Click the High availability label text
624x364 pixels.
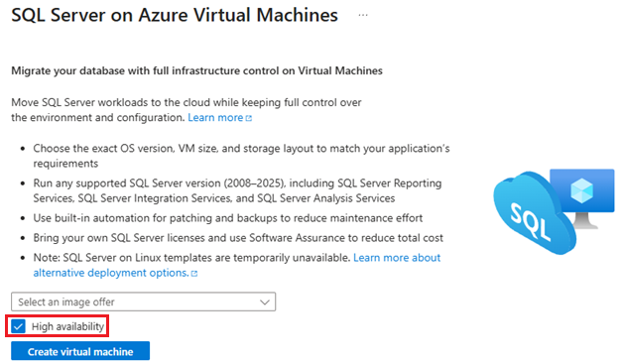(x=67, y=326)
